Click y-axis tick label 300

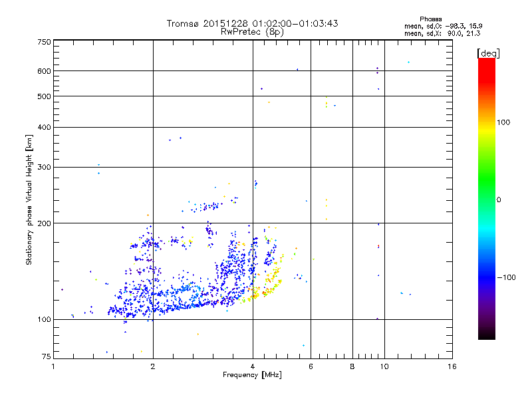point(44,168)
